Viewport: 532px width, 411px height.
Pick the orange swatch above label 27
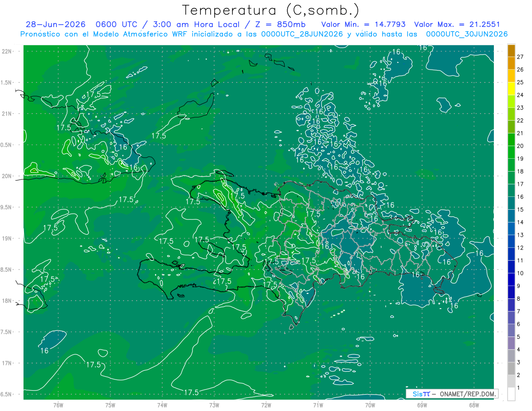[x=511, y=51]
